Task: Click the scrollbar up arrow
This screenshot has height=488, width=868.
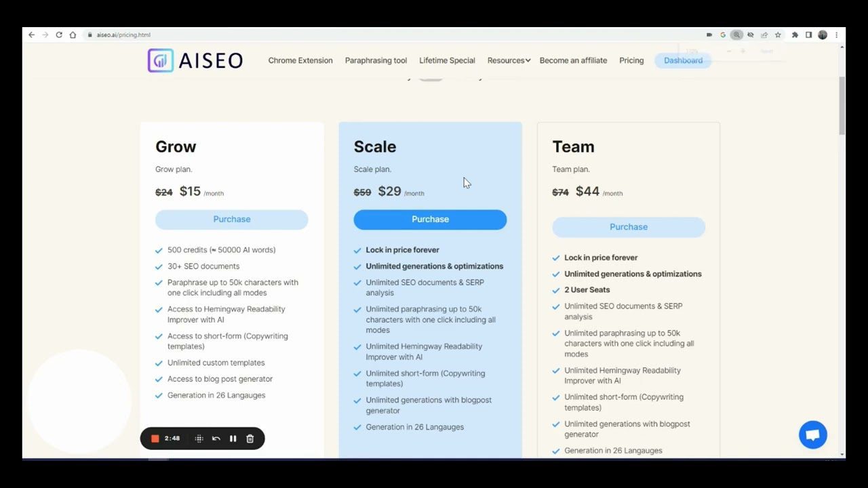Action: click(842, 47)
